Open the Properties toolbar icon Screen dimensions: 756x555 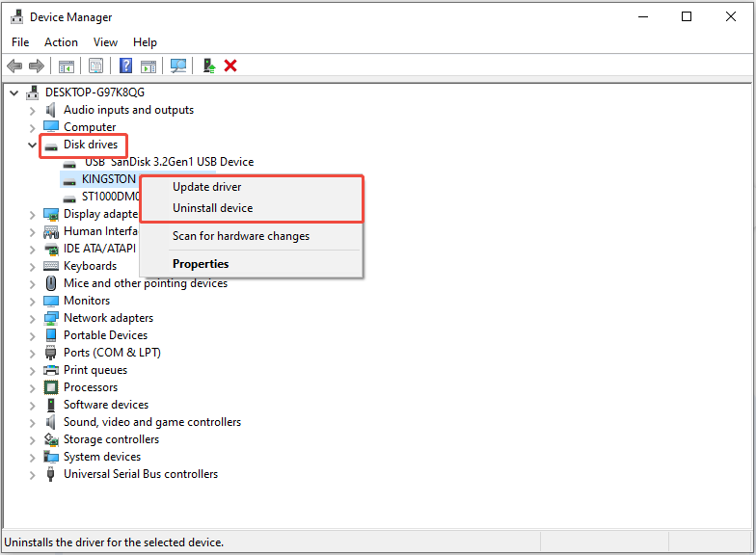pos(96,66)
